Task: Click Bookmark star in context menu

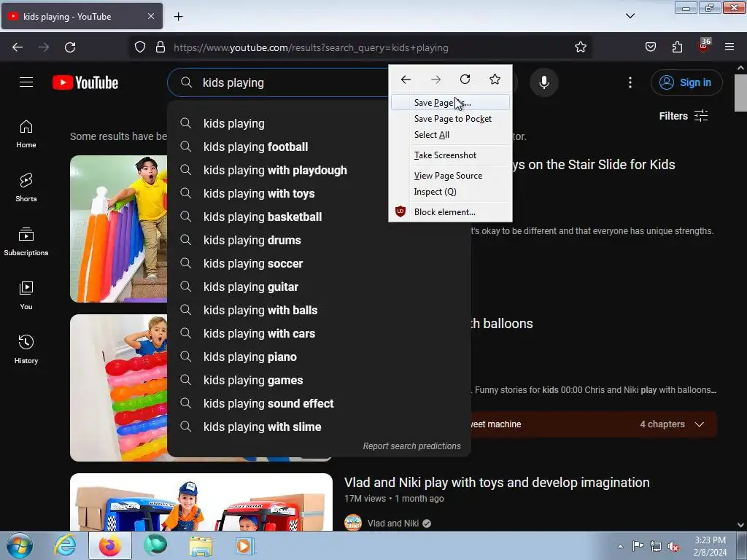Action: pos(495,79)
